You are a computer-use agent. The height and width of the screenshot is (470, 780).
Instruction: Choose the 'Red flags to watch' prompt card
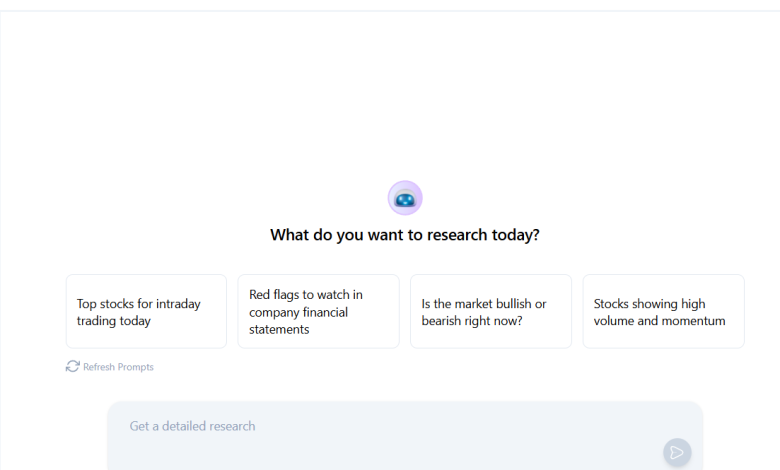(318, 311)
